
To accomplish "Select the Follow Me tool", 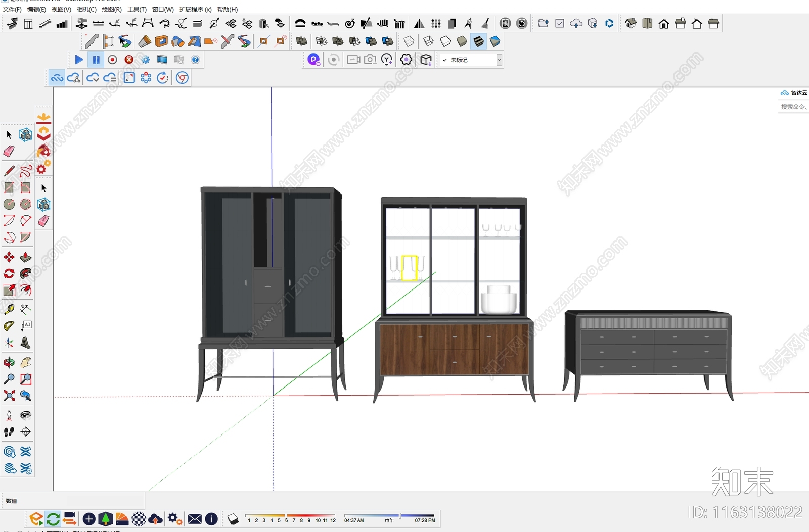I will pyautogui.click(x=25, y=274).
